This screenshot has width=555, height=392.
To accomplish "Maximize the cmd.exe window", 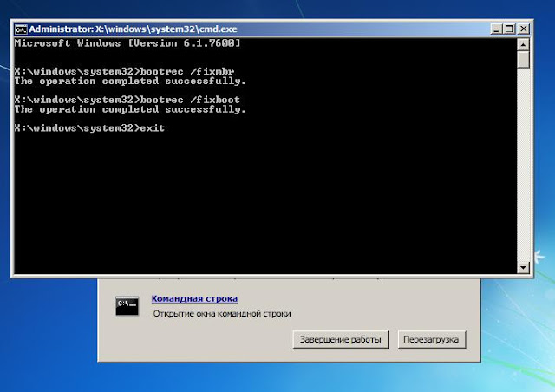I will tap(509, 29).
